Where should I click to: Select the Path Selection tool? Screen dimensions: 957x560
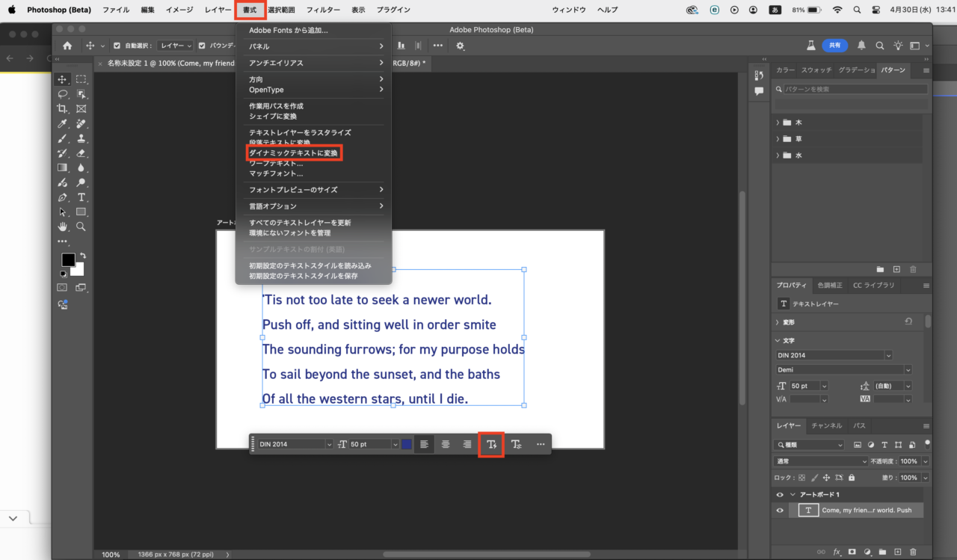click(x=63, y=212)
